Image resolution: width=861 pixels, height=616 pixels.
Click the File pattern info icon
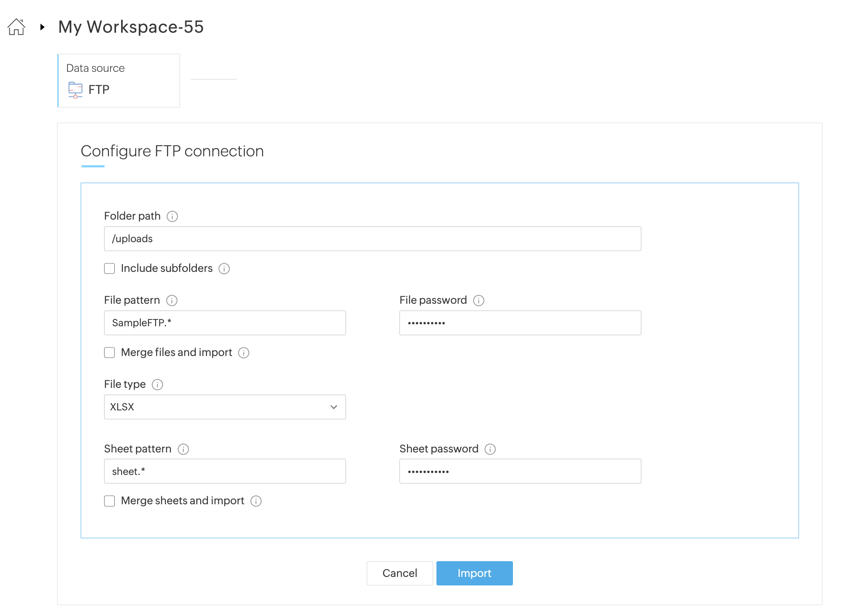(172, 301)
